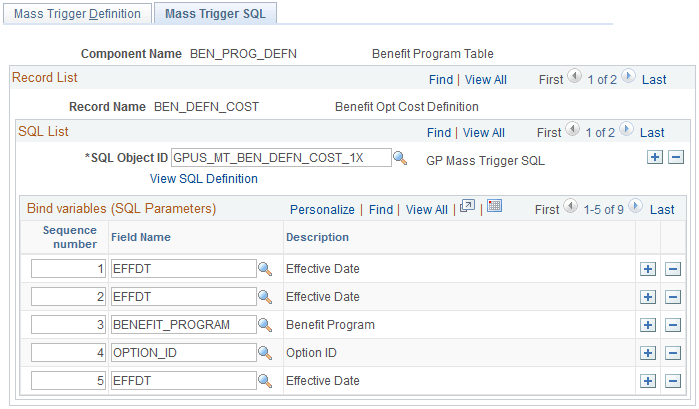Click Find in SQL List header

click(x=439, y=133)
